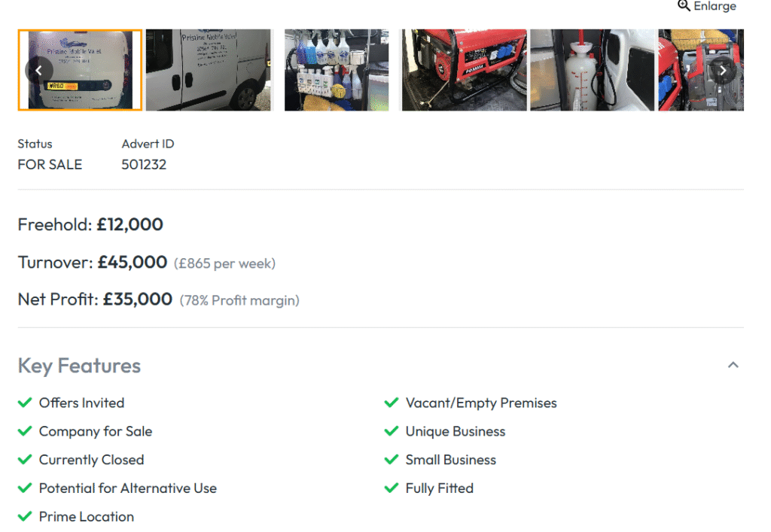
Task: Click the highlighted van thumbnail with orange border
Action: tap(79, 70)
